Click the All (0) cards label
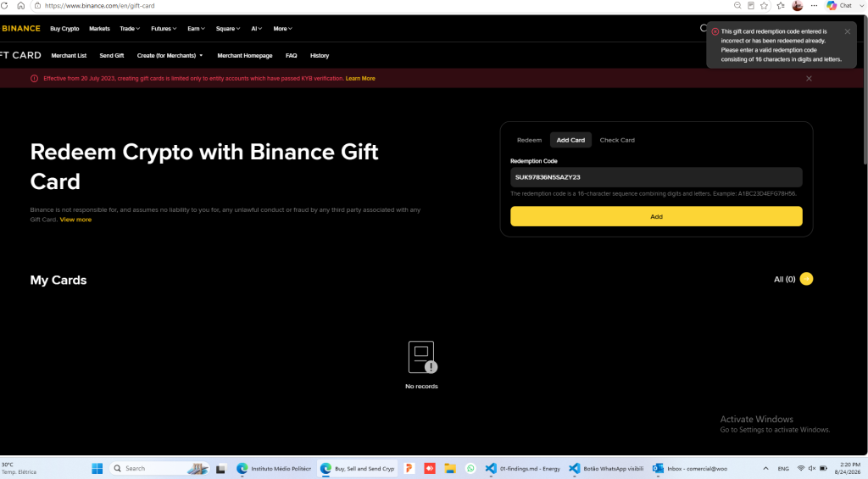Screen dimensions: 868x479 [x=784, y=279]
